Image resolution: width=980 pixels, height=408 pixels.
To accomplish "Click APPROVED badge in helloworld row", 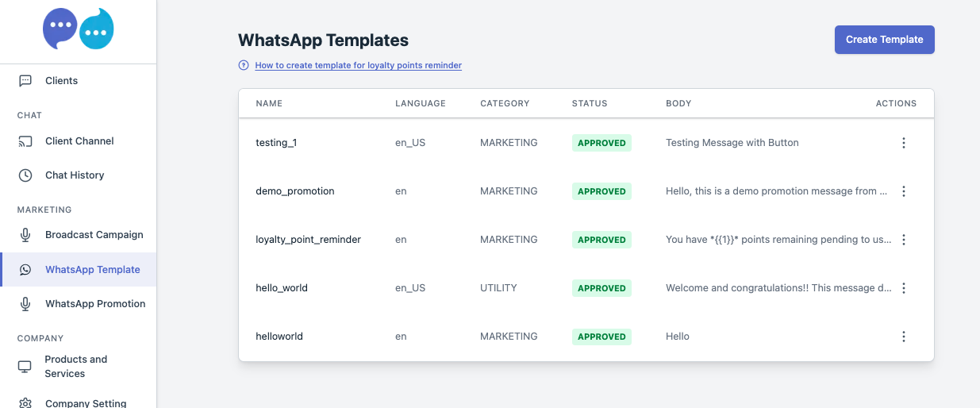I will coord(601,337).
